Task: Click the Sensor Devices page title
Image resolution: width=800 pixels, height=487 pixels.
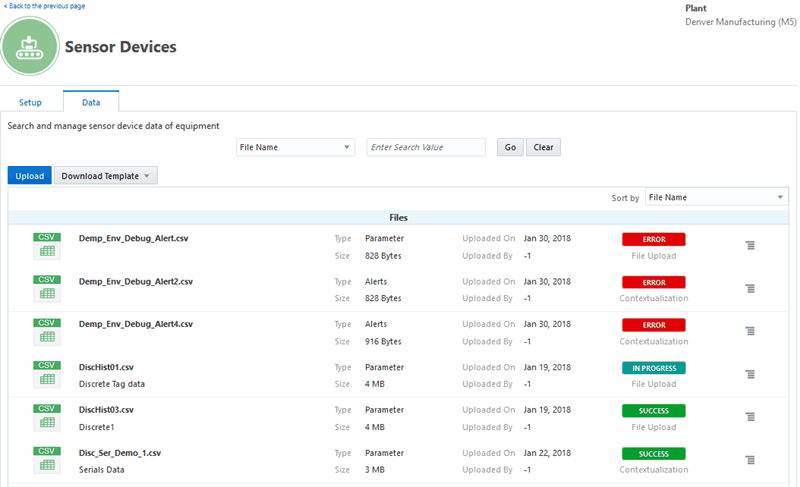Action: point(120,47)
